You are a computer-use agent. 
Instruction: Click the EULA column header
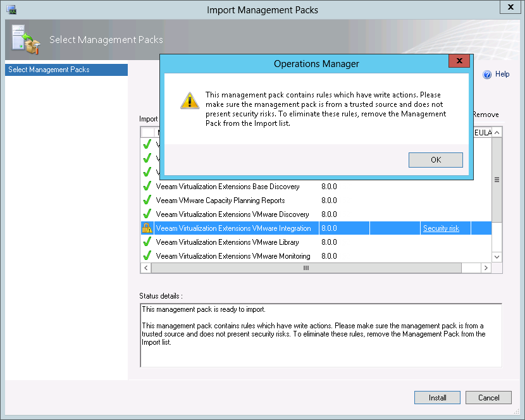coord(483,133)
